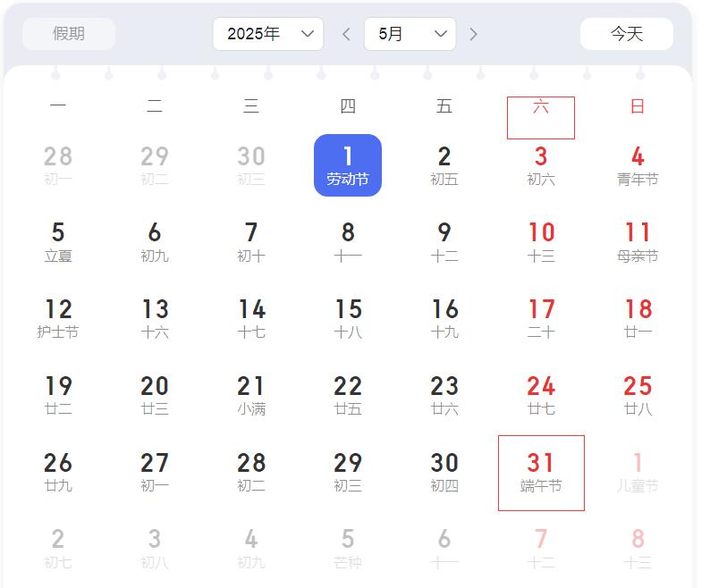
Task: Open the 假期 holiday selector
Action: (x=69, y=34)
